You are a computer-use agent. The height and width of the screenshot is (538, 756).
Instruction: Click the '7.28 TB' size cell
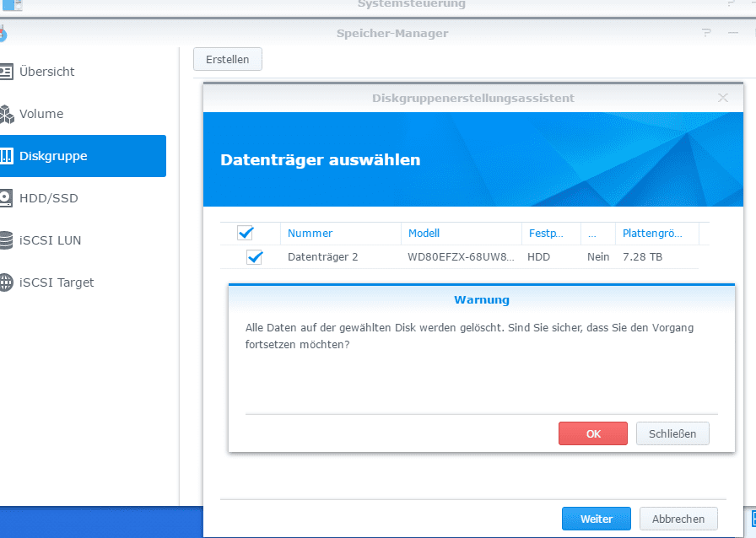pos(643,257)
